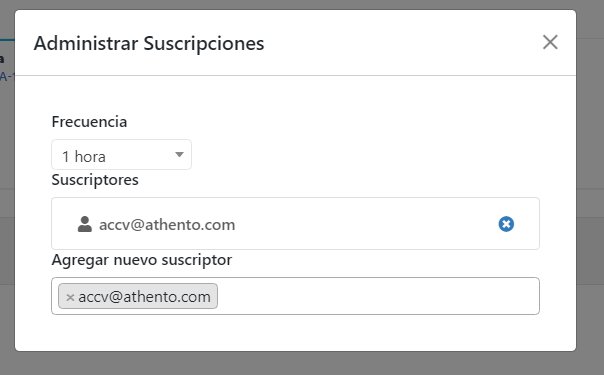Click partial blue link behind dialog
604x375 pixels.
click(6, 76)
